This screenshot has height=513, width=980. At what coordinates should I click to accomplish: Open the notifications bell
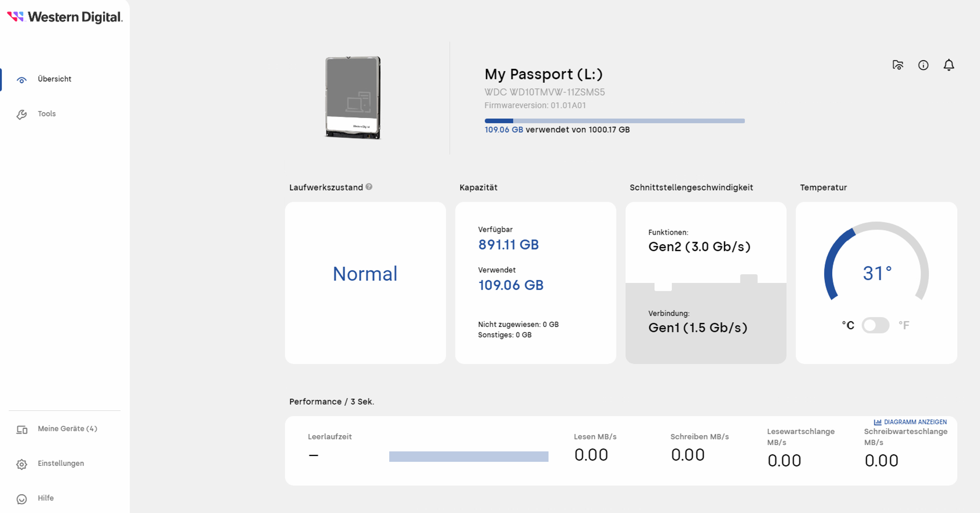point(949,65)
